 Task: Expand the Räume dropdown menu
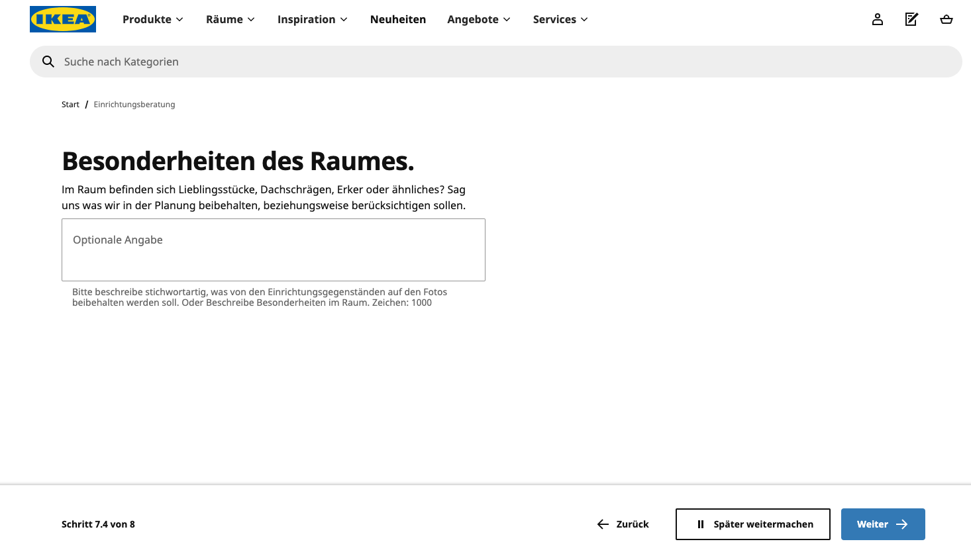click(x=230, y=19)
